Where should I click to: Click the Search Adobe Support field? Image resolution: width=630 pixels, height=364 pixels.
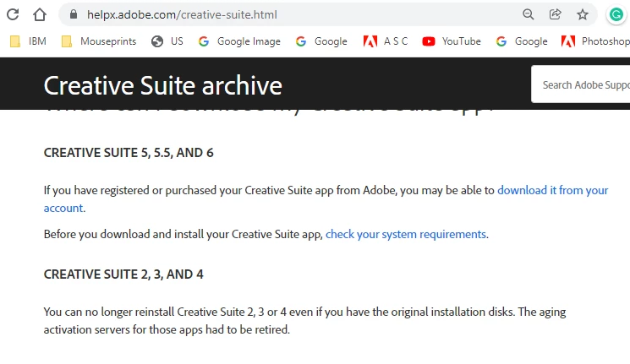[x=581, y=84]
